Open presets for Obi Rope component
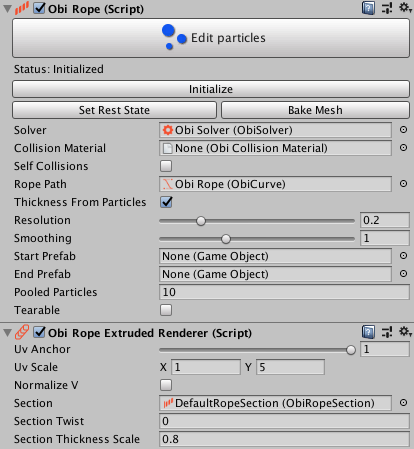The image size is (414, 449). pos(387,8)
